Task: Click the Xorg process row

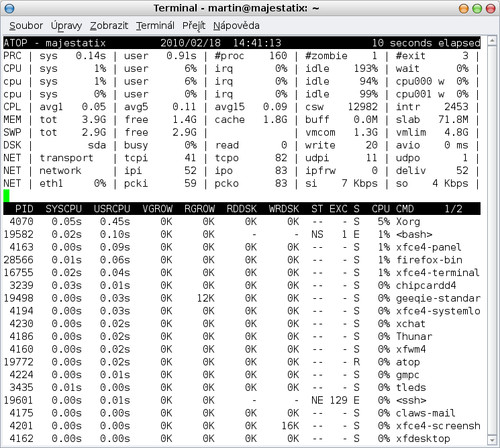Action: point(242,222)
